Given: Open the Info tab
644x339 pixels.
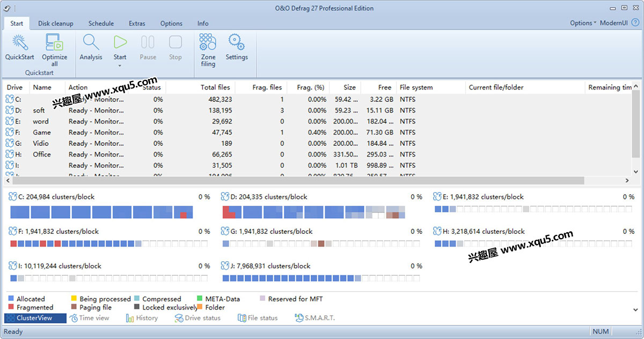Looking at the screenshot, I should pos(203,24).
